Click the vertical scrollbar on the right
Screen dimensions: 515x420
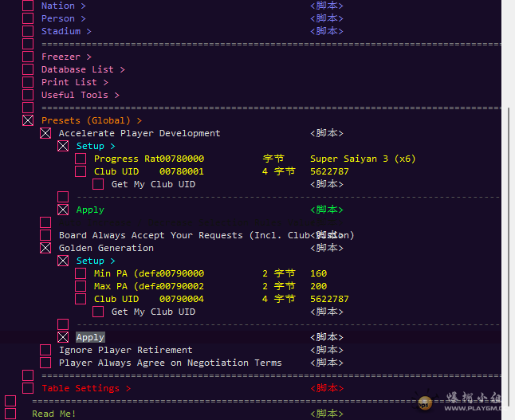tap(509, 239)
